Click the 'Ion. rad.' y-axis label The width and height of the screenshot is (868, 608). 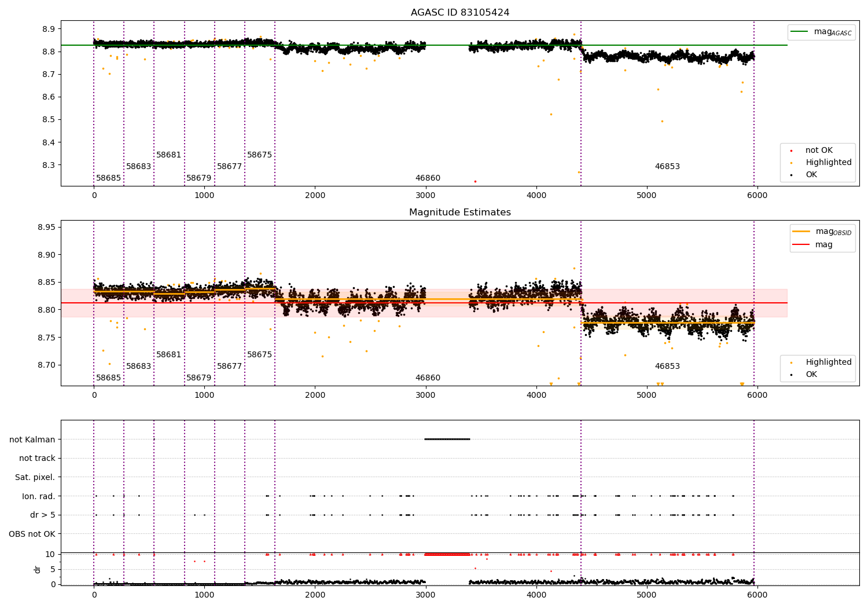[39, 496]
